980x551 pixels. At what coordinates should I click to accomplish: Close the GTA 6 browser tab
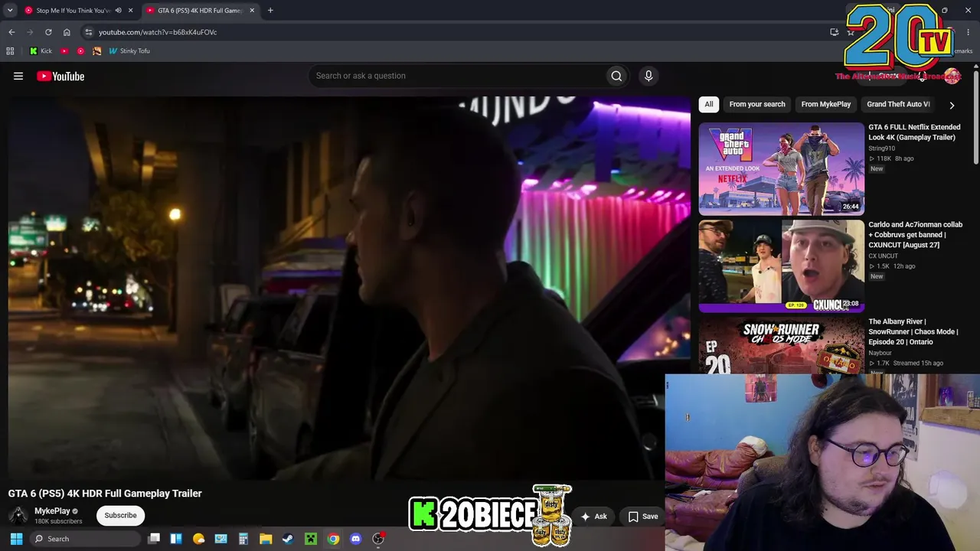pyautogui.click(x=252, y=11)
